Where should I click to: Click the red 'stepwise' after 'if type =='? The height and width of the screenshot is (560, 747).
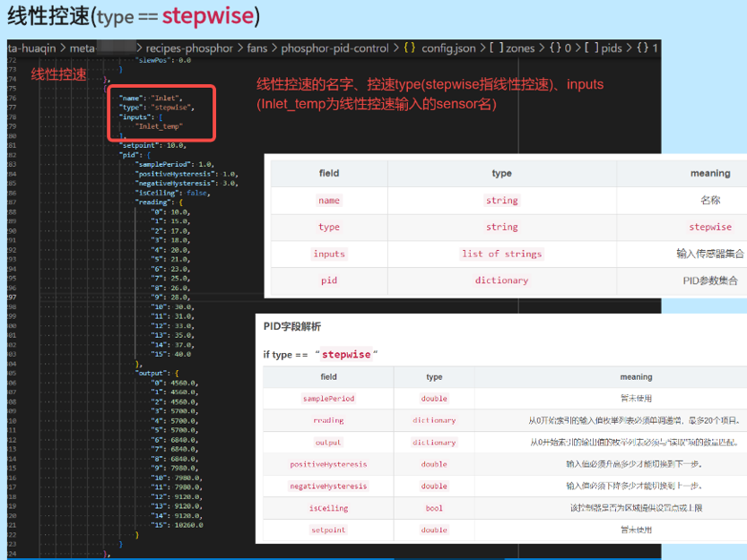[346, 354]
